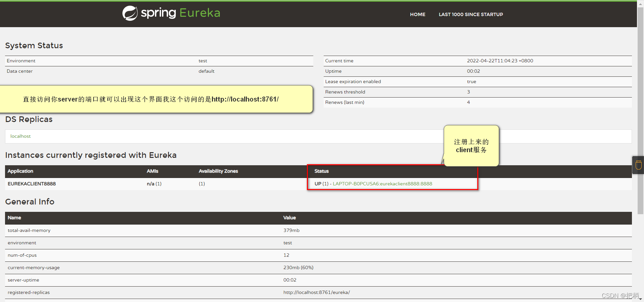This screenshot has height=302, width=644.
Task: Select the HOME navigation item
Action: coord(417,14)
